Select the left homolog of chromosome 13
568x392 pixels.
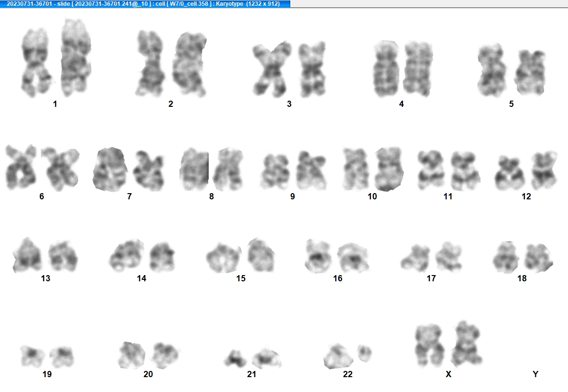(27, 255)
